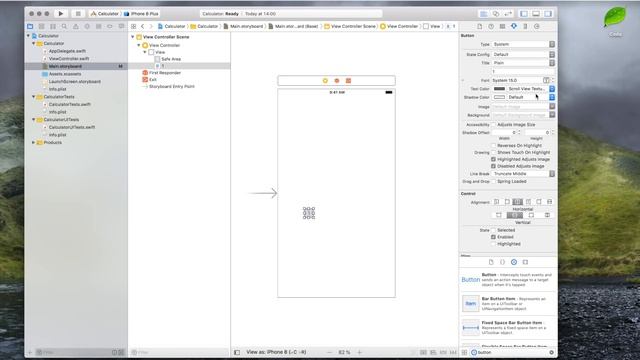Switch to the Version editor

(x=508, y=14)
